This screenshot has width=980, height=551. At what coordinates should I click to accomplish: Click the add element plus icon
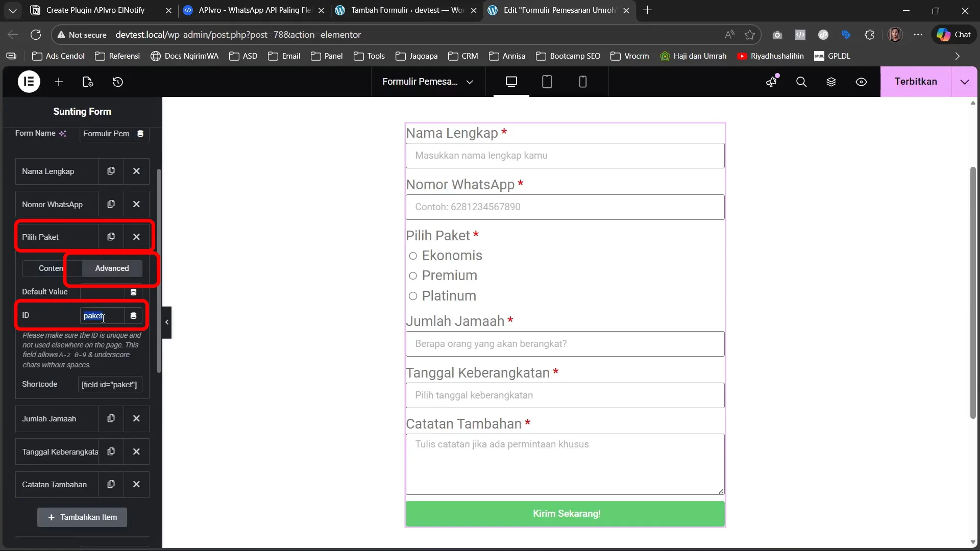[59, 82]
